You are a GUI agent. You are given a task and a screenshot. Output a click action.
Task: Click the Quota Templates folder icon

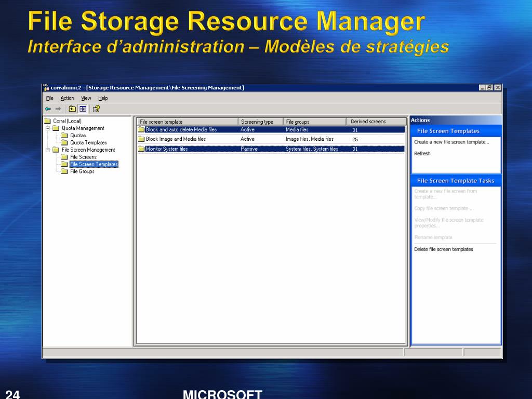(64, 142)
